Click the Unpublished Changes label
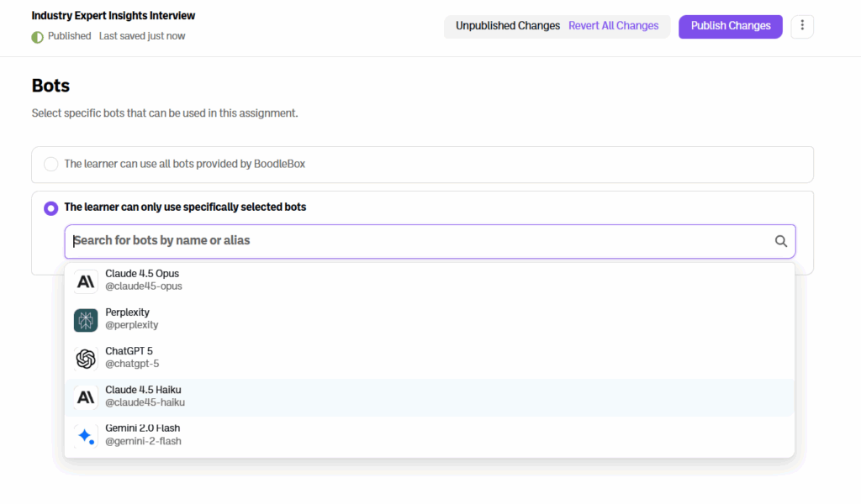This screenshot has width=861, height=504. point(507,26)
